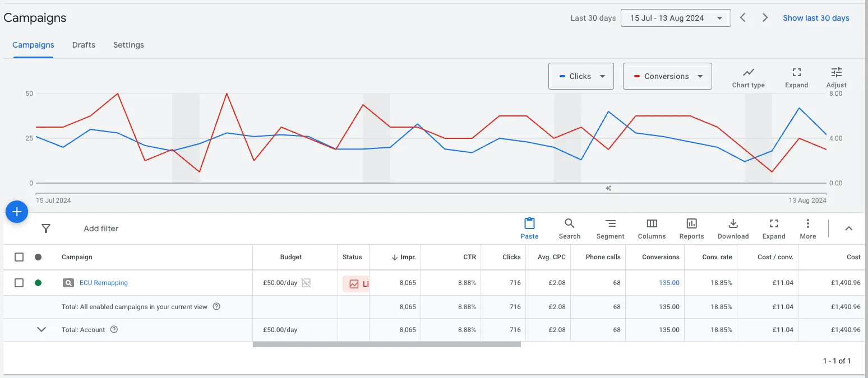Click the Chart type icon
The image size is (868, 378).
[748, 73]
